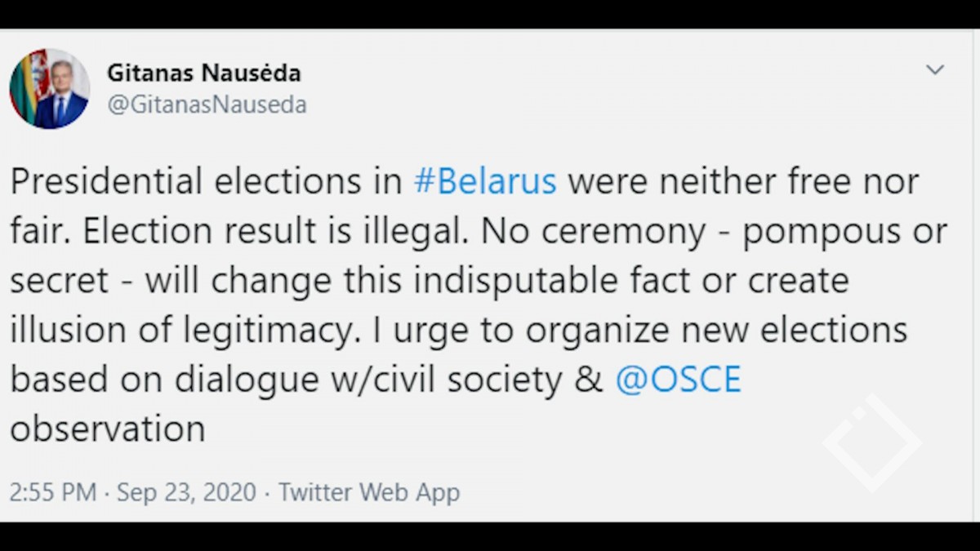Open the @GitanasNauseda handle
Screen dimensions: 980x551
coord(207,105)
